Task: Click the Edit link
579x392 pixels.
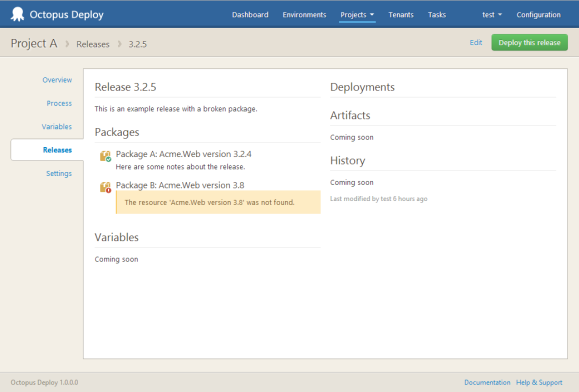Action: point(476,42)
